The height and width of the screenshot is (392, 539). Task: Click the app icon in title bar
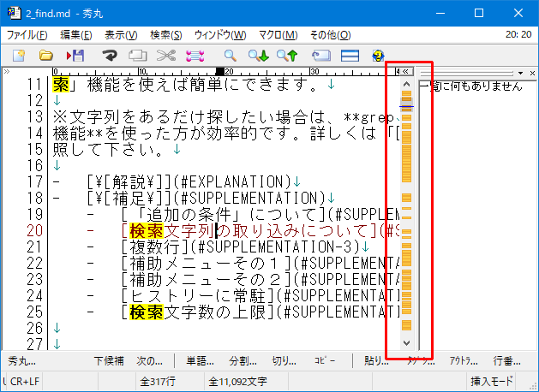(x=14, y=13)
